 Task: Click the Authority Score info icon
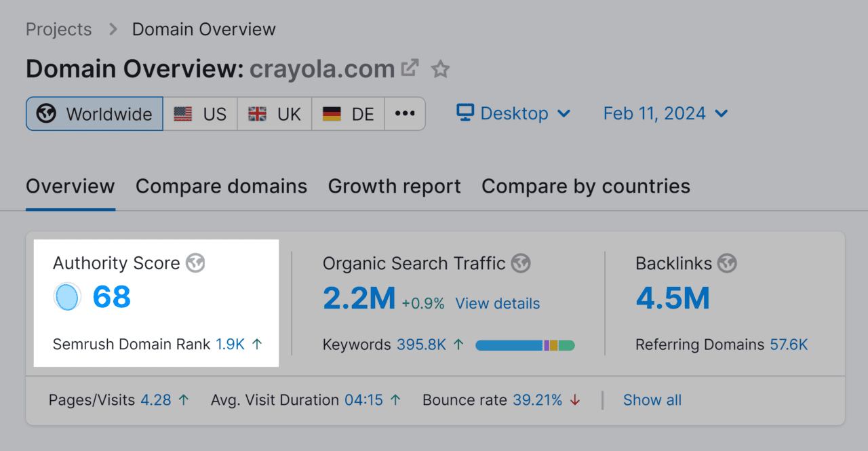point(195,263)
